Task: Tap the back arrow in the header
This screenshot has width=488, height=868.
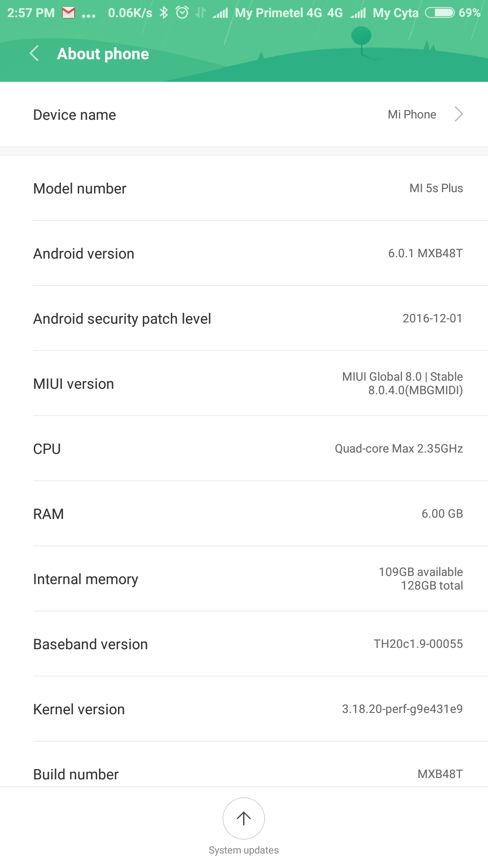Action: [x=34, y=53]
